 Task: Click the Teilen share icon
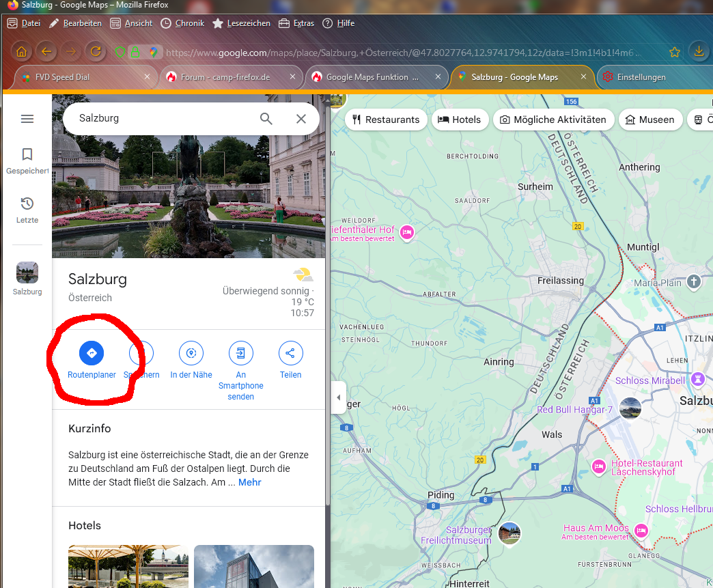click(290, 353)
